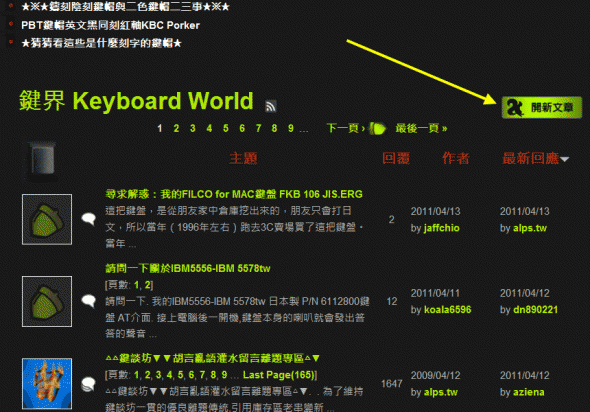Click speech bubble icon beside IBM5556 thread

89,301
